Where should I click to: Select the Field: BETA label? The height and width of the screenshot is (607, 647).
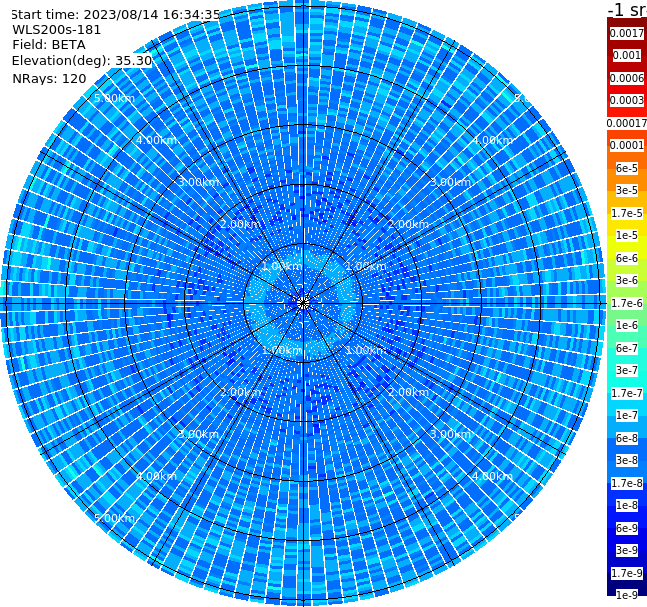49,45
